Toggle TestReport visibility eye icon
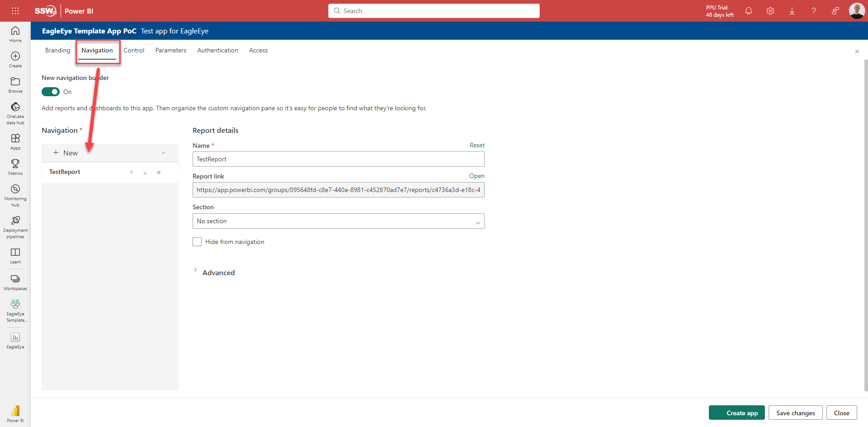Image resolution: width=868 pixels, height=427 pixels. pyautogui.click(x=159, y=172)
